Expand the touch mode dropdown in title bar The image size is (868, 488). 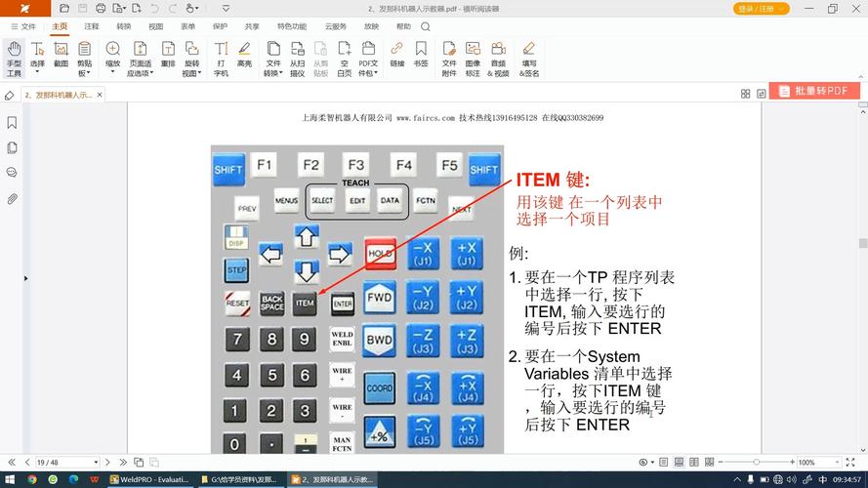(x=196, y=9)
